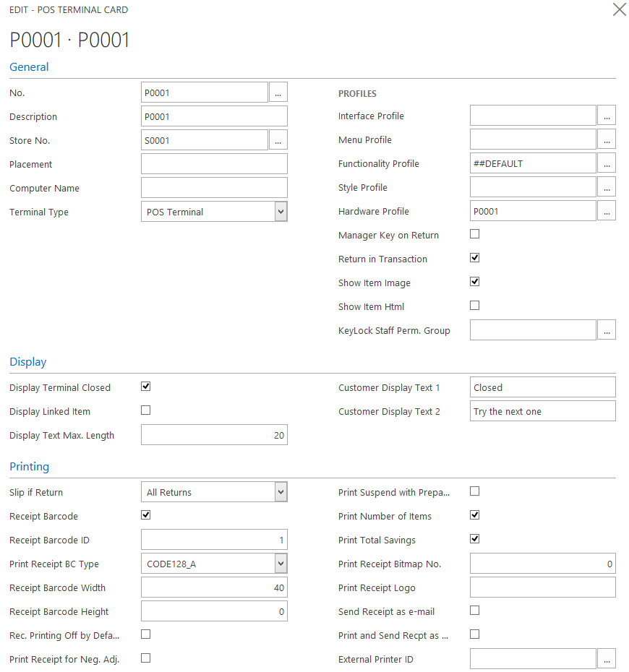Toggle Display Linked Item checkbox

tap(146, 410)
